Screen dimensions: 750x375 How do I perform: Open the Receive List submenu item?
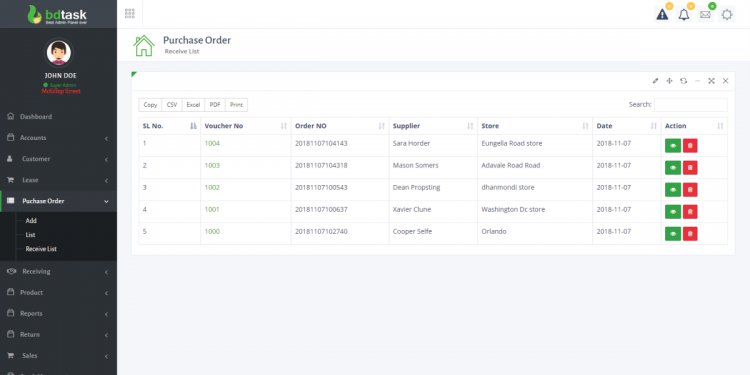41,249
